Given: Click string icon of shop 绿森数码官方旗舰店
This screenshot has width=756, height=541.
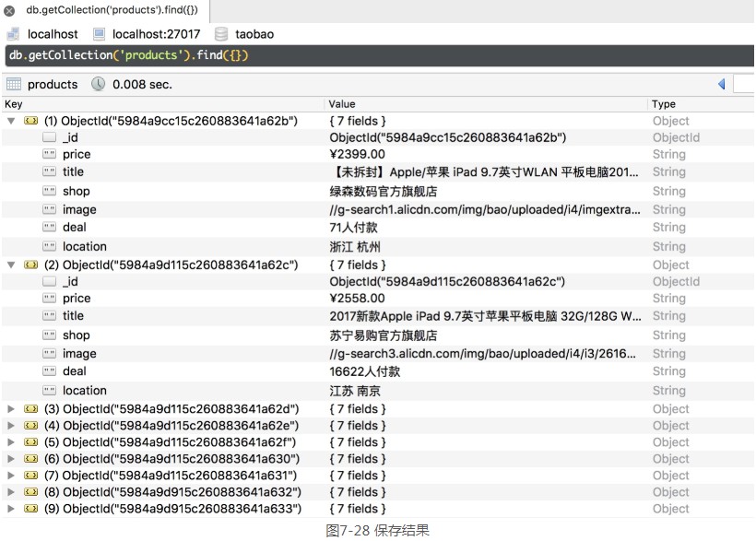Looking at the screenshot, I should click(x=49, y=191).
